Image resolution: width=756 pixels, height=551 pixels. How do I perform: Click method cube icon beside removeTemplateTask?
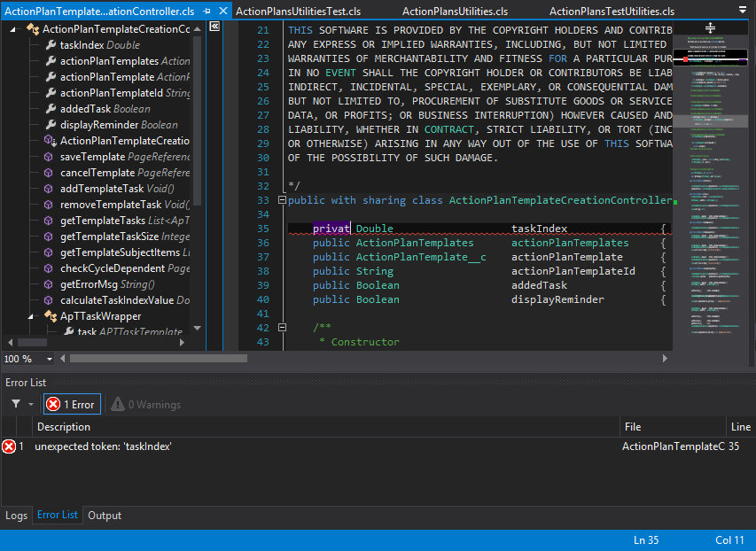(48, 205)
